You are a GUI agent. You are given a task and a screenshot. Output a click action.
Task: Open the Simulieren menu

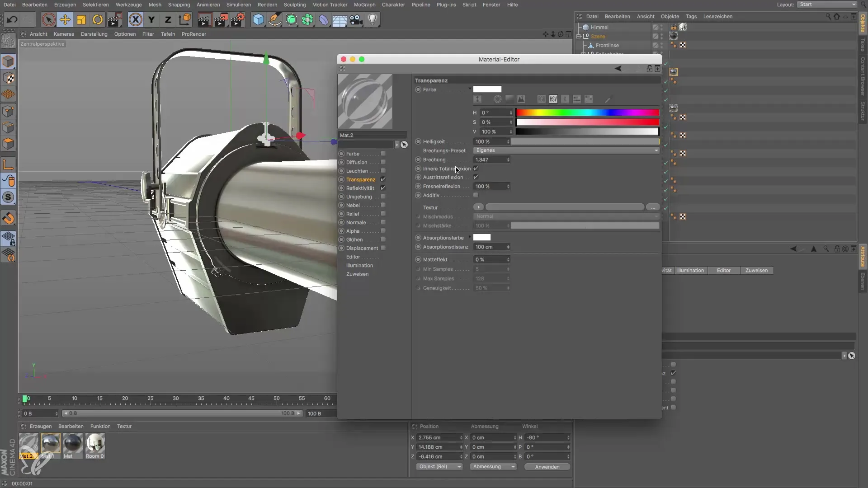(x=238, y=5)
